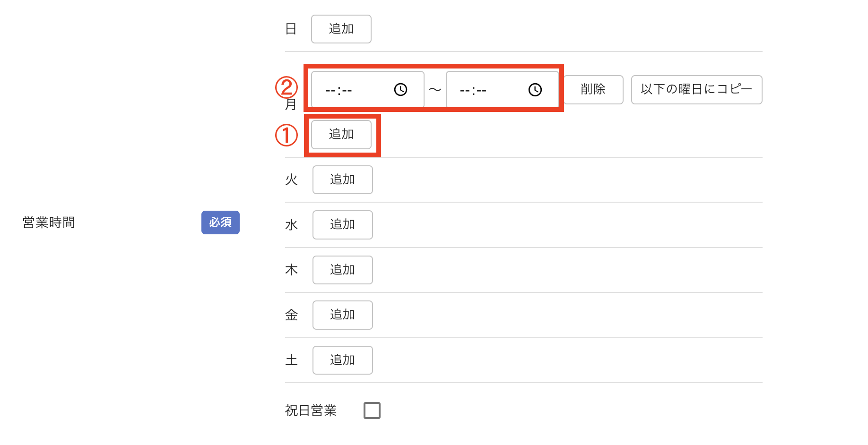The height and width of the screenshot is (445, 868).
Task: Add another time slot for Monday (月)
Action: (x=341, y=135)
